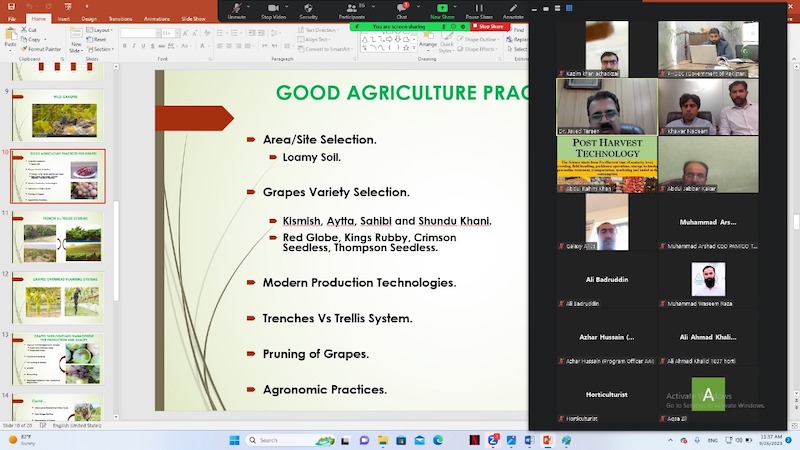Stop Video in the Zoom toolbar
Image resolution: width=800 pixels, height=450 pixels.
point(274,10)
